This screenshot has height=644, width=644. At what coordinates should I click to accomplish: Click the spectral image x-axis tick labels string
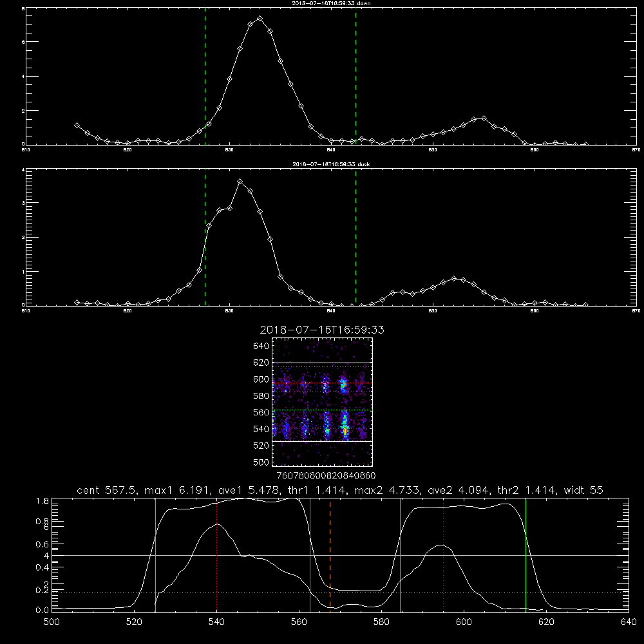(x=327, y=476)
